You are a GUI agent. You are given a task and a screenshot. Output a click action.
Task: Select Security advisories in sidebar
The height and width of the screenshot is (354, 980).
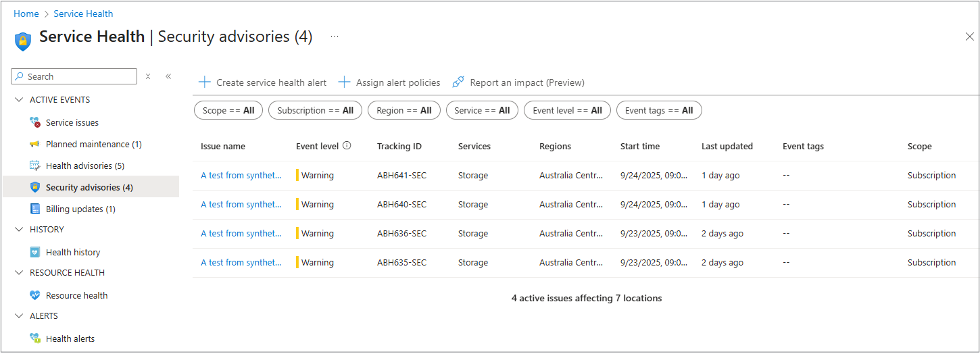point(89,187)
